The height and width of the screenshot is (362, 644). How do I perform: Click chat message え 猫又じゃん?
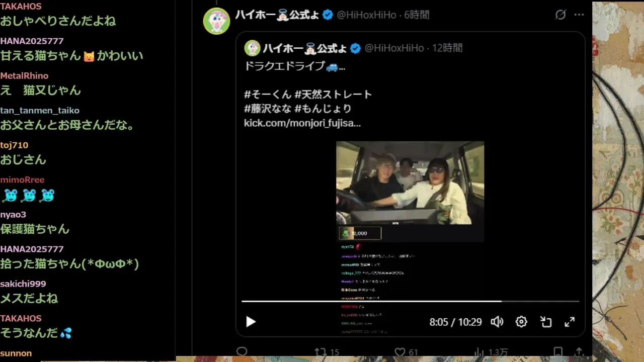[40, 90]
